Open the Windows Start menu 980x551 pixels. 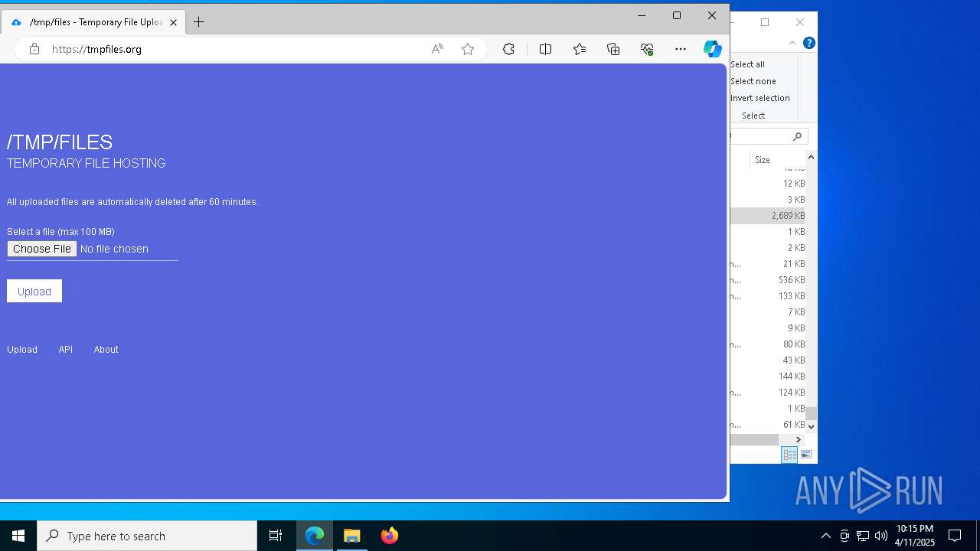[18, 536]
